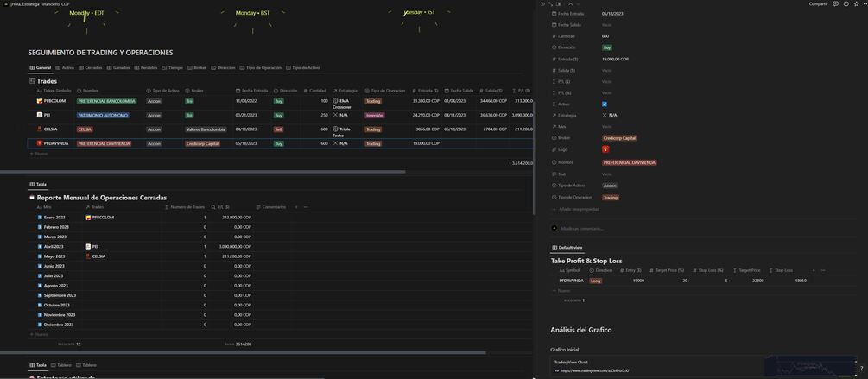Change Buy direction tag in side panel
This screenshot has height=379, width=868.
pos(607,47)
